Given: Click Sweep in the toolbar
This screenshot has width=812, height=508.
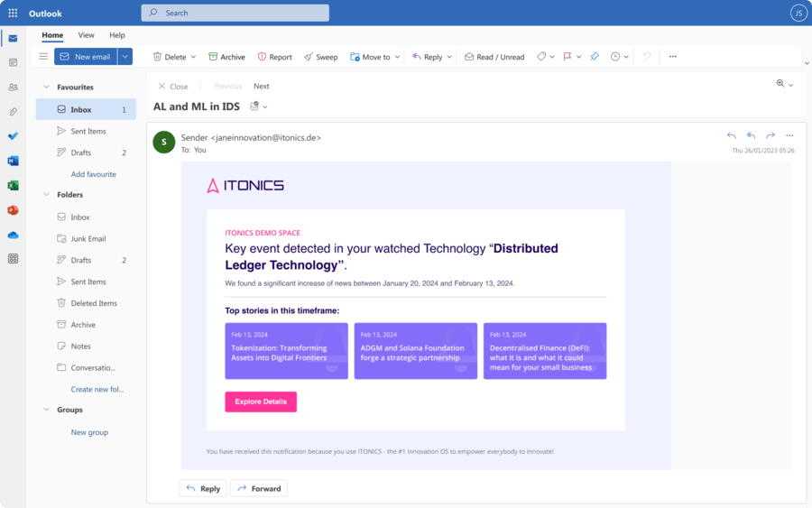Looking at the screenshot, I should coord(321,57).
